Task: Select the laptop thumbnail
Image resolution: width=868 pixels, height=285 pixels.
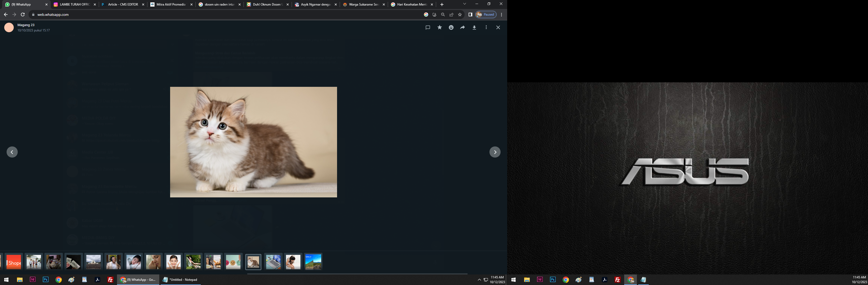Action: [273, 262]
